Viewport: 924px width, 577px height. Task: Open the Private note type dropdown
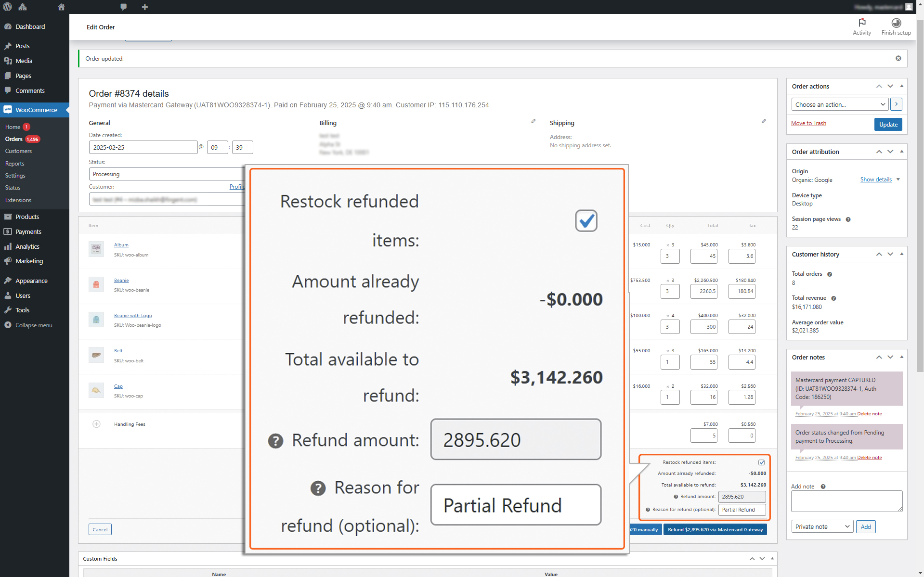tap(822, 526)
